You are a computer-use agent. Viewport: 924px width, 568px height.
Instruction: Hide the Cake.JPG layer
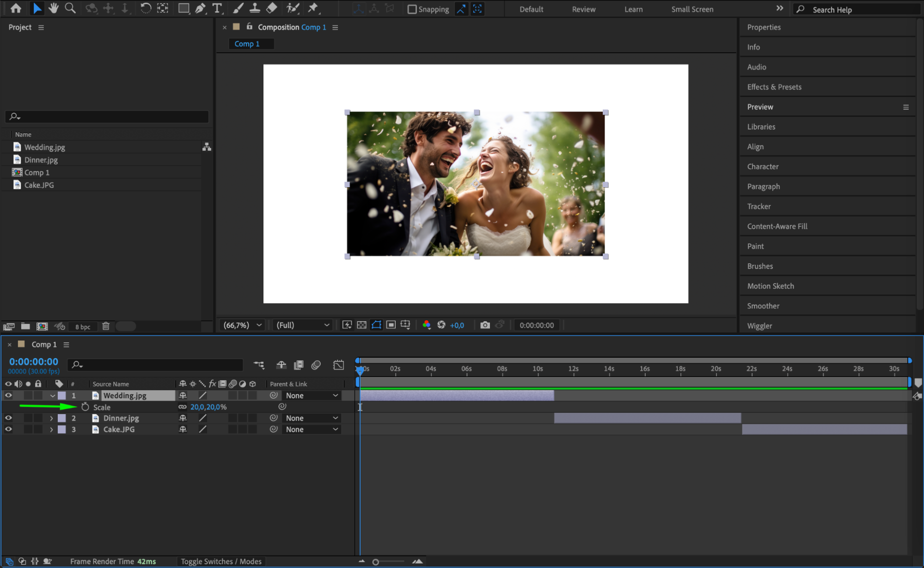click(x=8, y=429)
